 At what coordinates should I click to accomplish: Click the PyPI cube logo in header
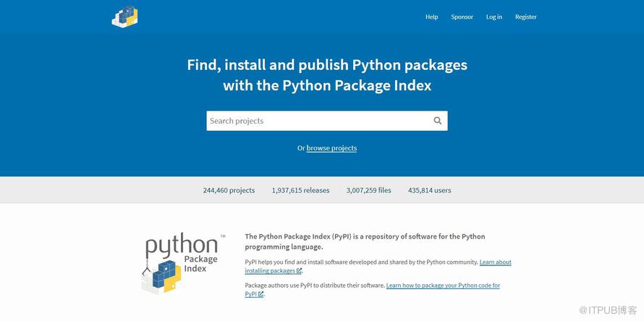[x=124, y=17]
